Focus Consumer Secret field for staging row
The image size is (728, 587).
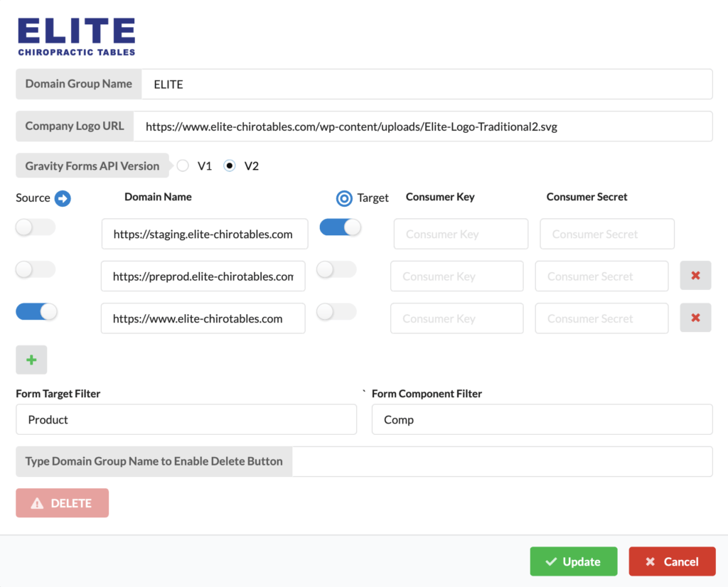pyautogui.click(x=607, y=234)
